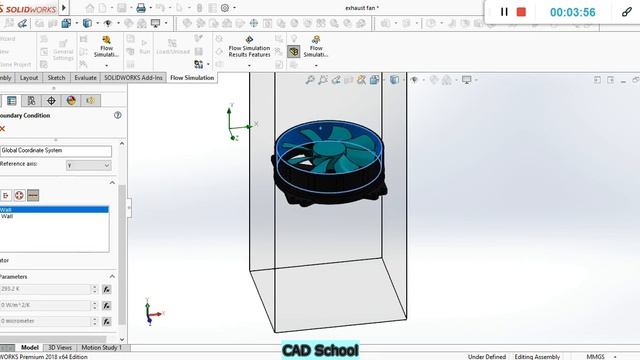
Task: Click the Flow Simulation wizard-search icon
Action: point(106,46)
